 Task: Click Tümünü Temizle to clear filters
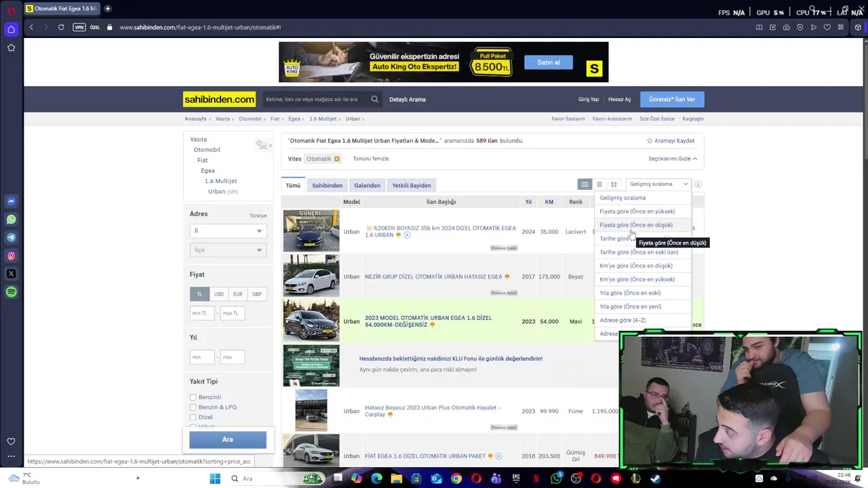[x=371, y=159]
